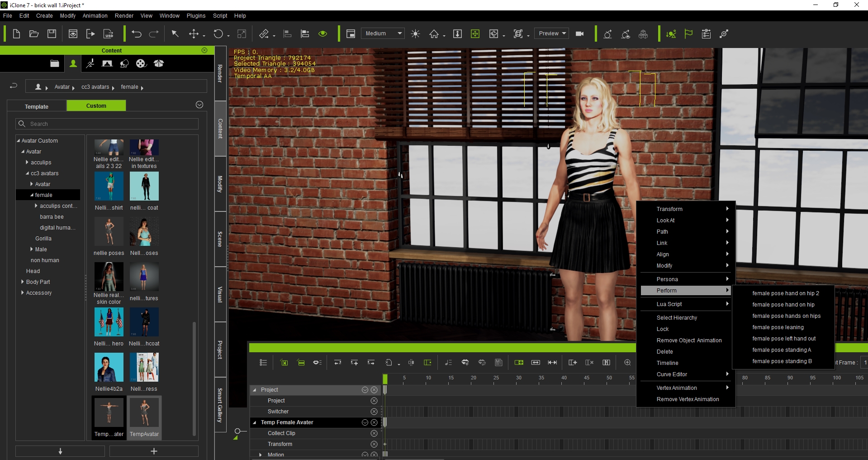Viewport: 868px width, 460px height.
Task: Click the Search field in Content panel
Action: (x=107, y=124)
